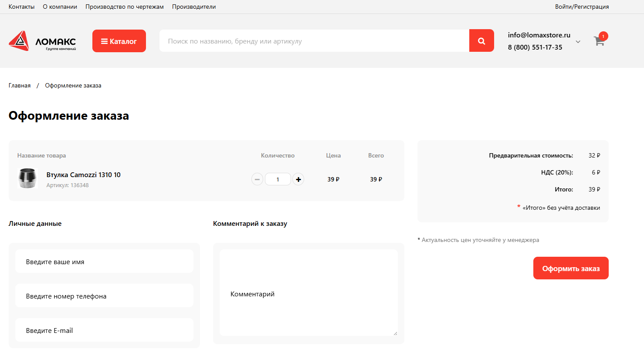Click the Втулка Camozzi product thumbnail
This screenshot has width=644, height=349.
[27, 178]
